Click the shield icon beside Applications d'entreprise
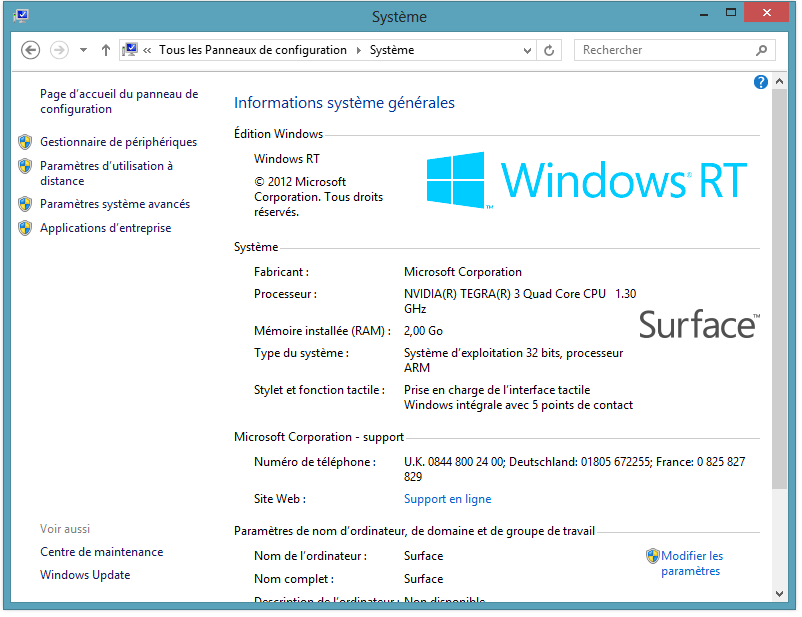802x617 pixels. (x=25, y=228)
